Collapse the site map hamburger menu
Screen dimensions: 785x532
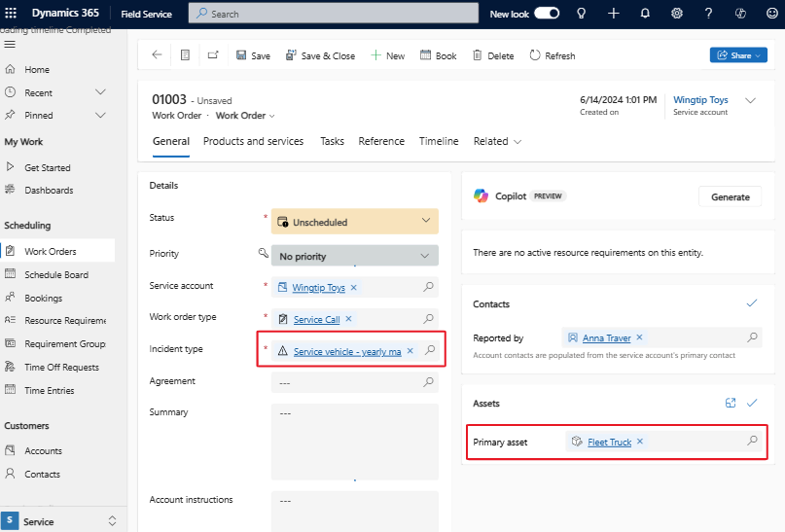pyautogui.click(x=10, y=44)
